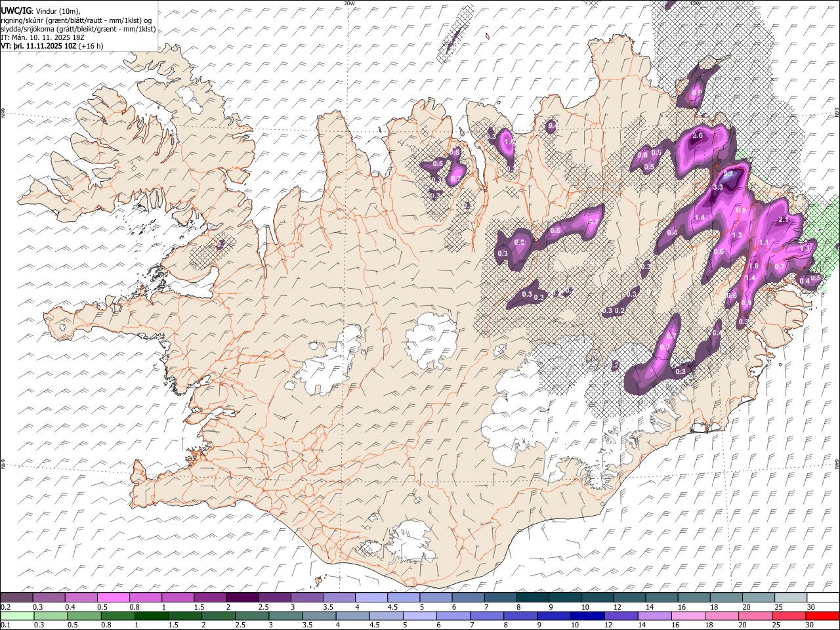Click the pale green 0.1 swatch in lower legend
840x630 pixels.
[18, 616]
